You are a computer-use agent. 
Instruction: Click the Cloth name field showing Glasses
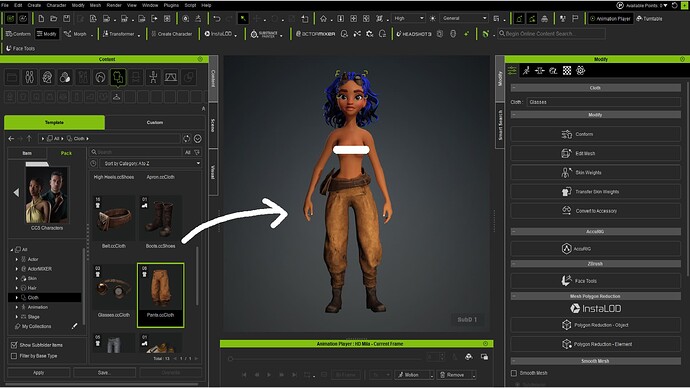[x=603, y=102]
